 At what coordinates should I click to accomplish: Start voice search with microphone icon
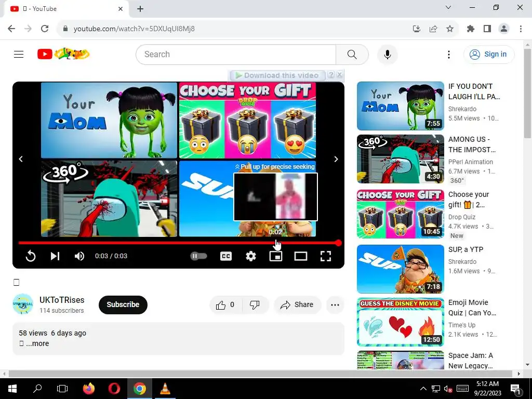pos(388,54)
